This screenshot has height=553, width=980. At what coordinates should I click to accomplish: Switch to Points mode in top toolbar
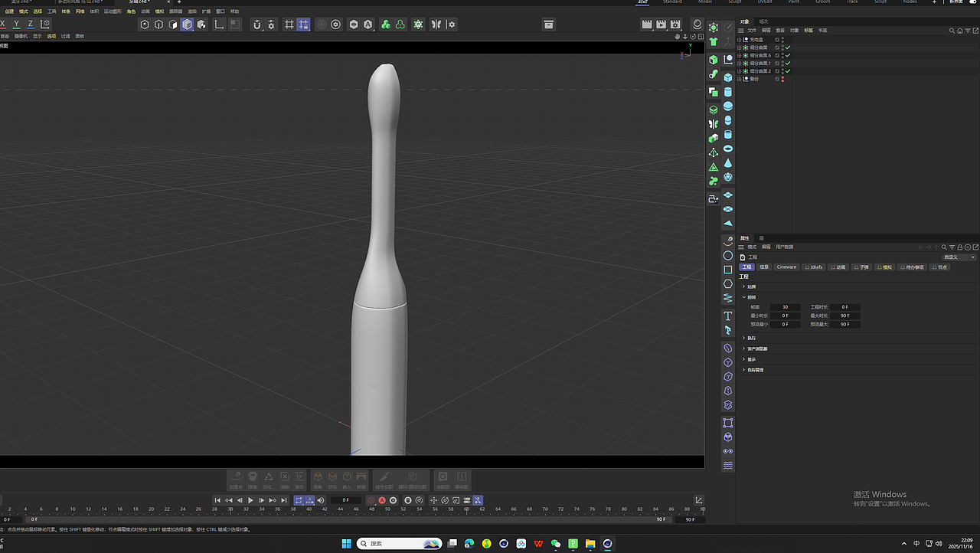click(x=144, y=25)
